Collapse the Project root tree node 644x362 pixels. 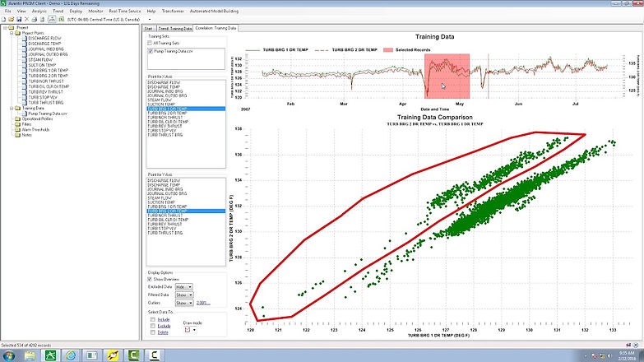(5, 27)
